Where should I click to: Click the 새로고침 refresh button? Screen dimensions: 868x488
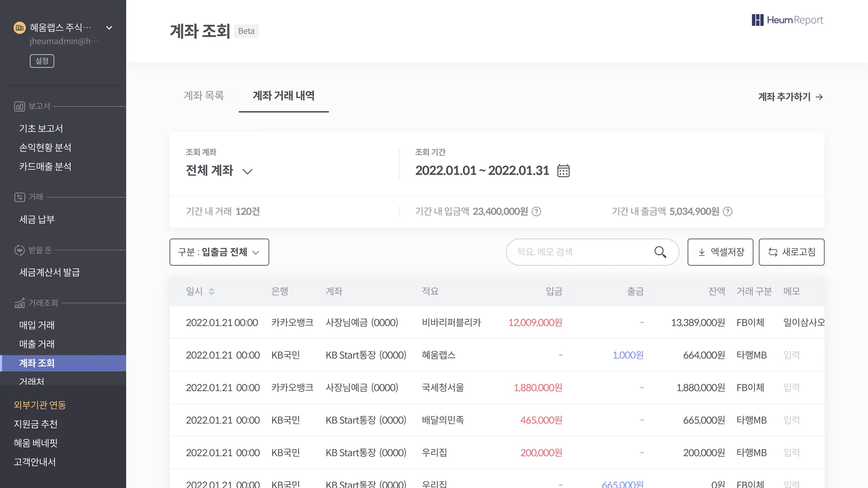point(791,252)
